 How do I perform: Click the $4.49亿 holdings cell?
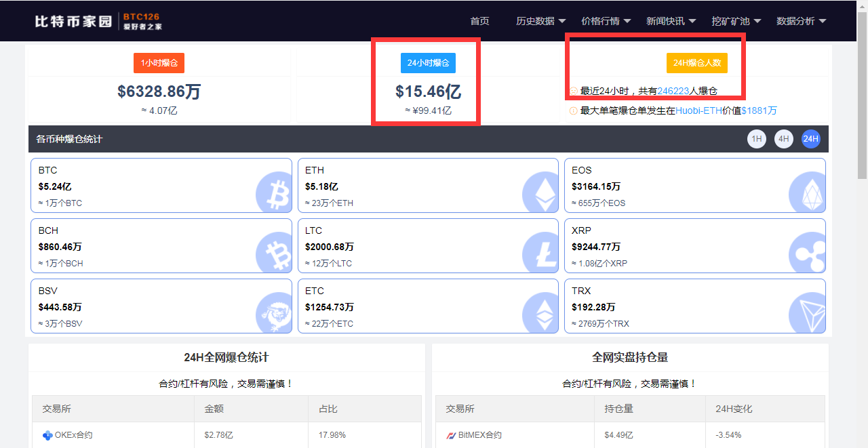click(618, 435)
